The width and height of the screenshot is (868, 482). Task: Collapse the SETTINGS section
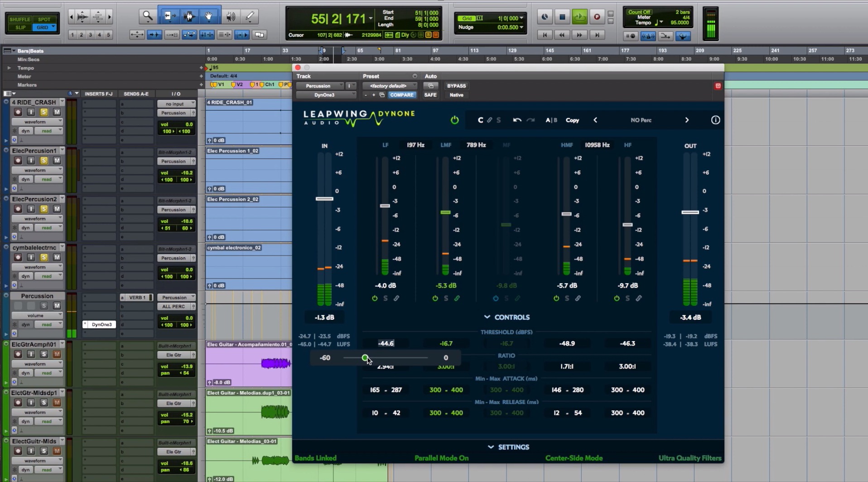point(508,447)
